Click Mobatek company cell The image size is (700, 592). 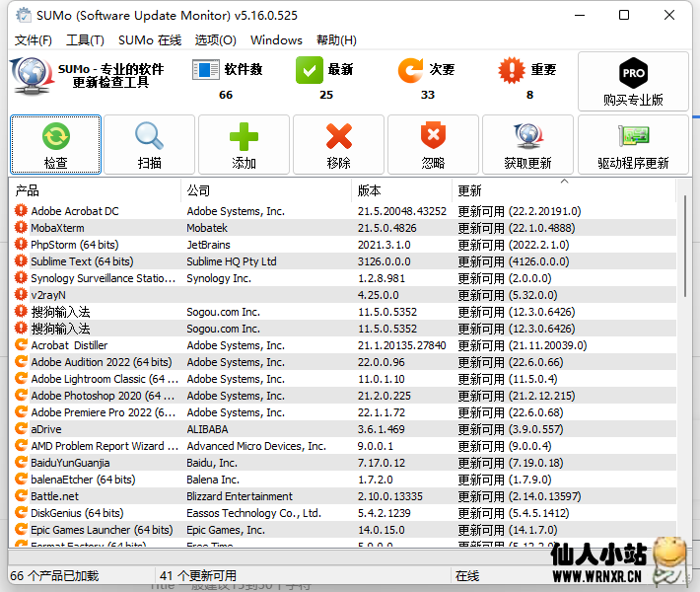[x=207, y=228]
